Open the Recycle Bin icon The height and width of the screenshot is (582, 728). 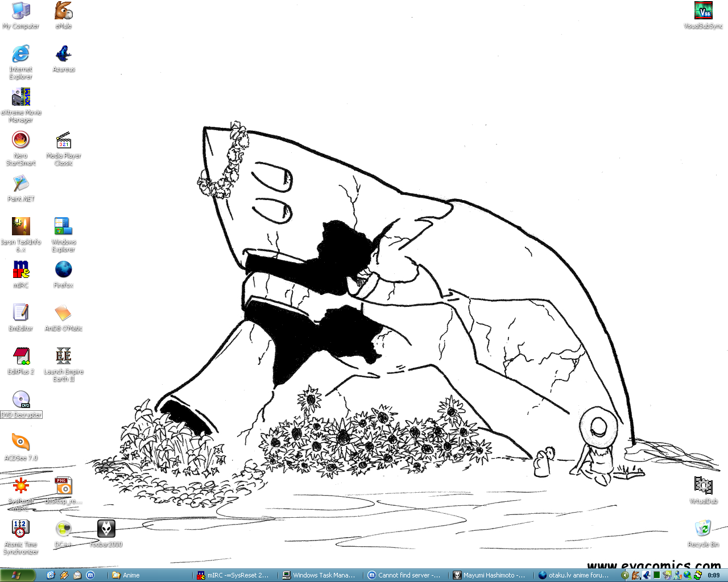pyautogui.click(x=704, y=534)
